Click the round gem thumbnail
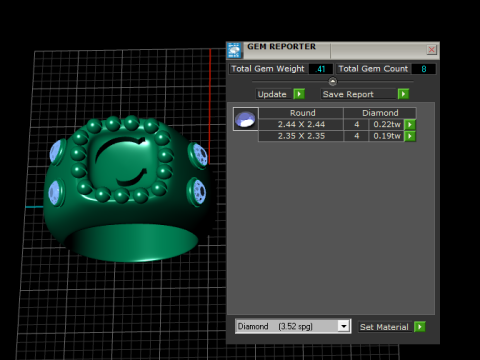Image resolution: width=480 pixels, height=360 pixels. pyautogui.click(x=246, y=119)
